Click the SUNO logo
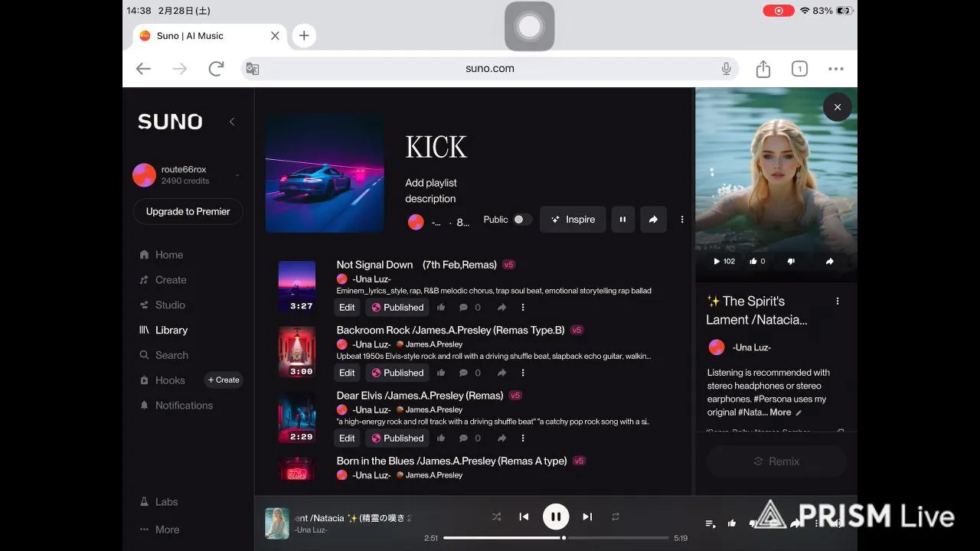The width and height of the screenshot is (980, 551). [170, 122]
